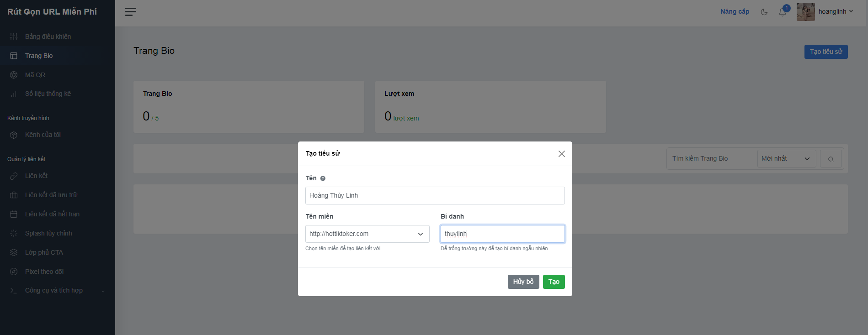Open Bảng điều khiển in sidebar
The image size is (868, 335).
coord(48,37)
